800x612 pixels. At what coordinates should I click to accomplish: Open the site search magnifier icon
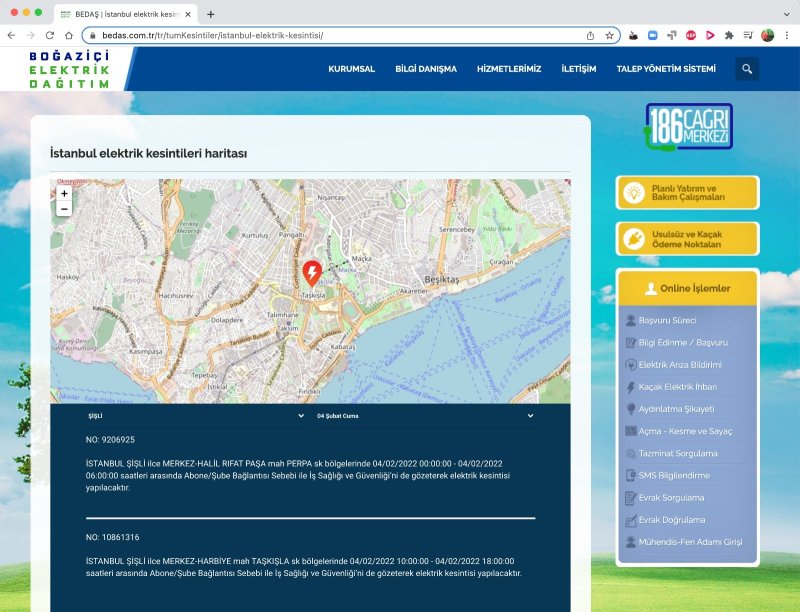point(747,69)
